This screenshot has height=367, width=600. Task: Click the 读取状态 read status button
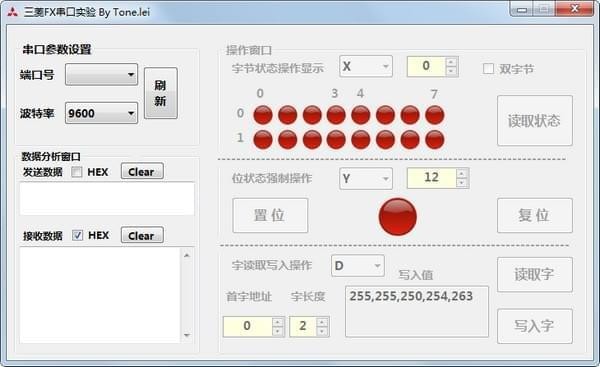click(x=535, y=121)
